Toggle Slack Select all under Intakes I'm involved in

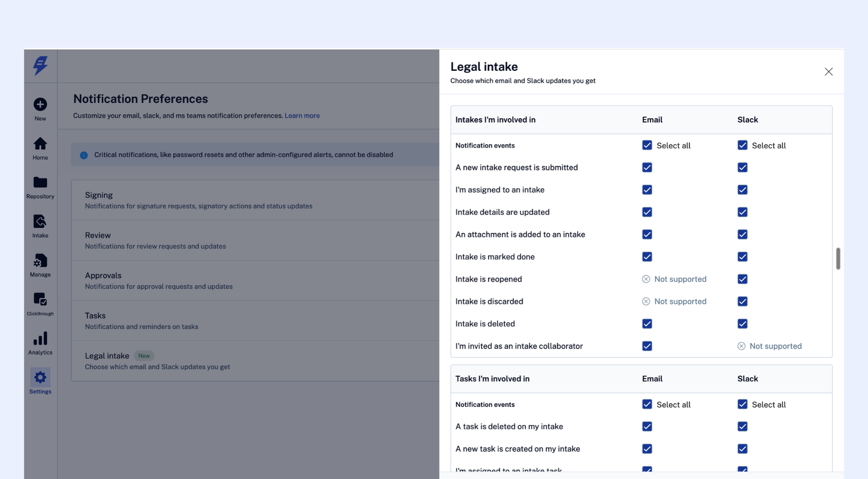coord(743,145)
